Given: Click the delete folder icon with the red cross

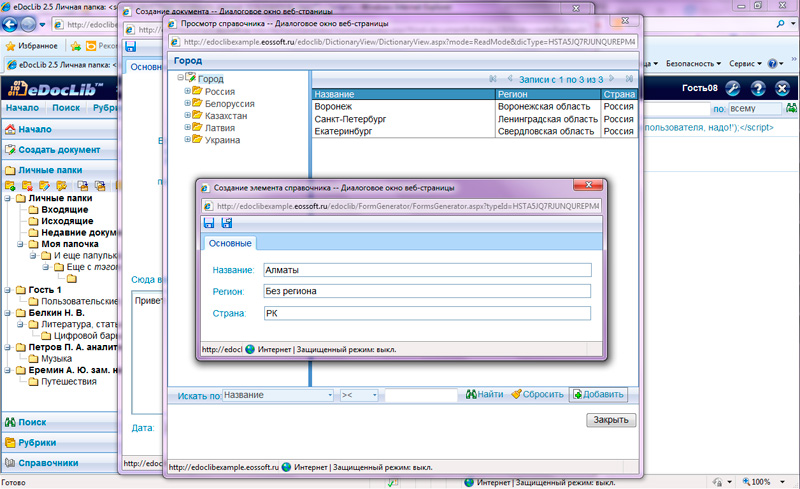Looking at the screenshot, I should [x=27, y=186].
